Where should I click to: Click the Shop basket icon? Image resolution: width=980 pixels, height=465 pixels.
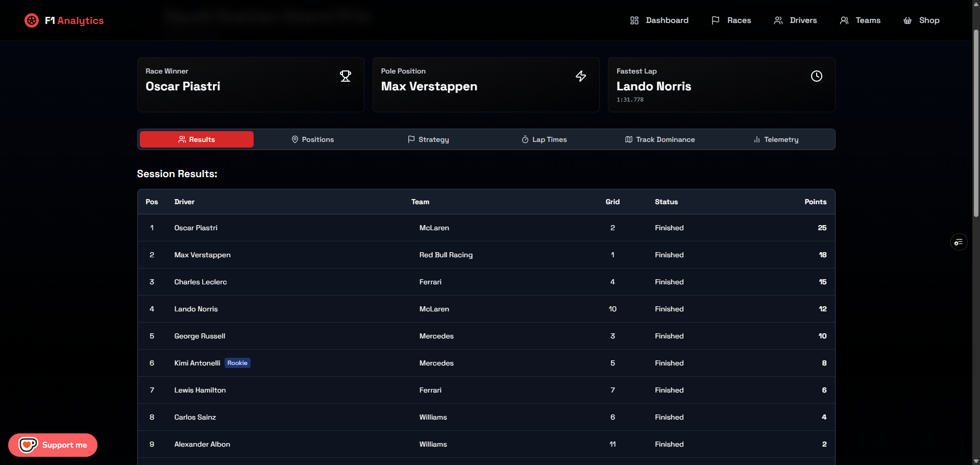tap(908, 20)
